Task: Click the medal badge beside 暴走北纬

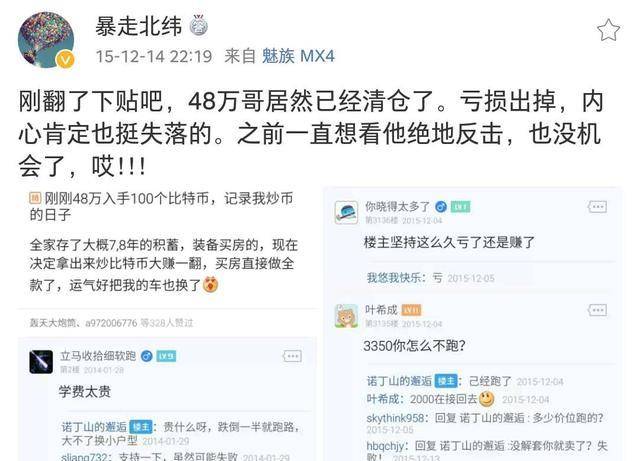Action: point(199,25)
